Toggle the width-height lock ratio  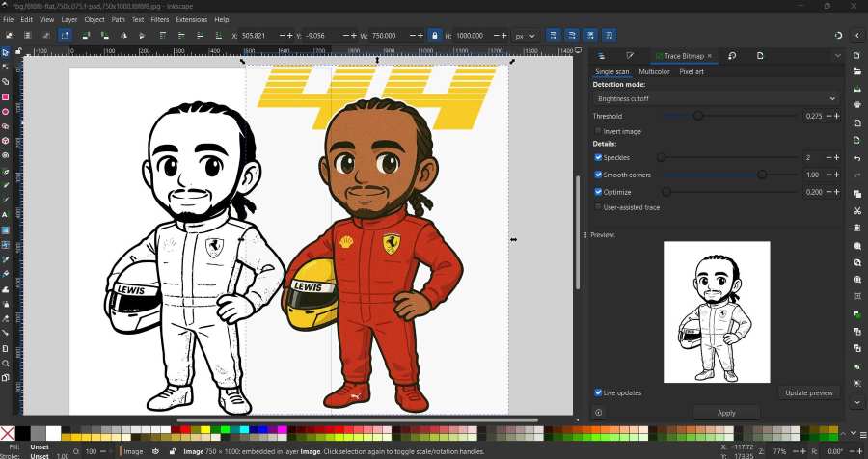[435, 36]
